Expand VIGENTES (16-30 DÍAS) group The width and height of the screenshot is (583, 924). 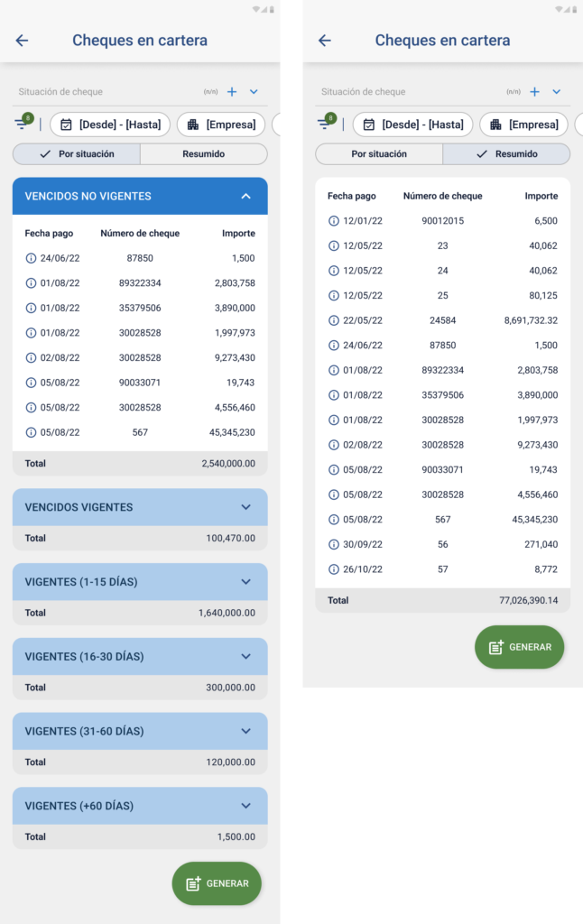click(x=245, y=657)
